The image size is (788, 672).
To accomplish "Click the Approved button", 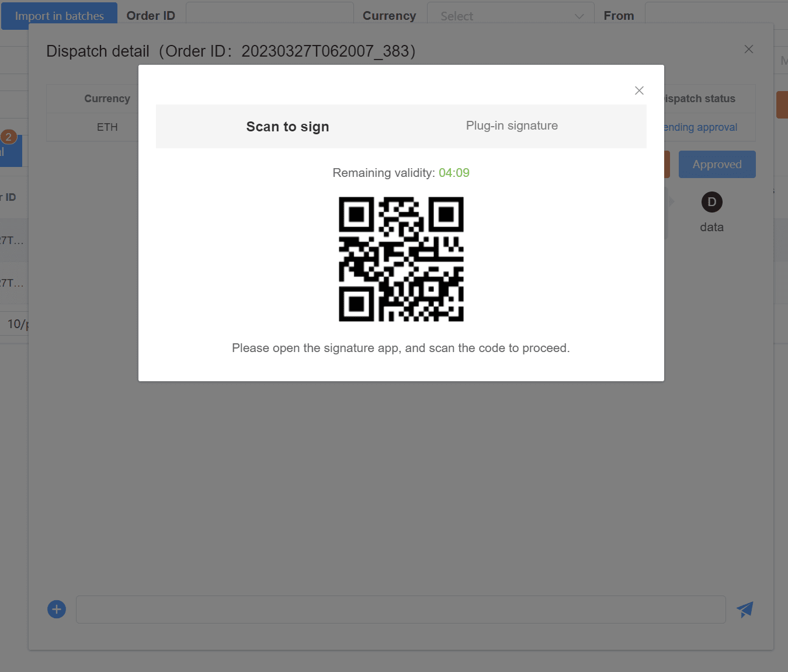I will [x=717, y=164].
